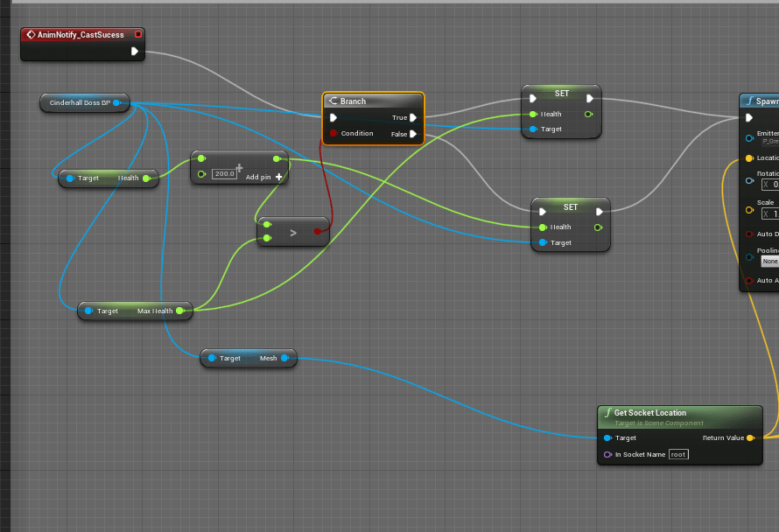Click the In Socket Name root field
This screenshot has height=532, width=779.
point(678,454)
